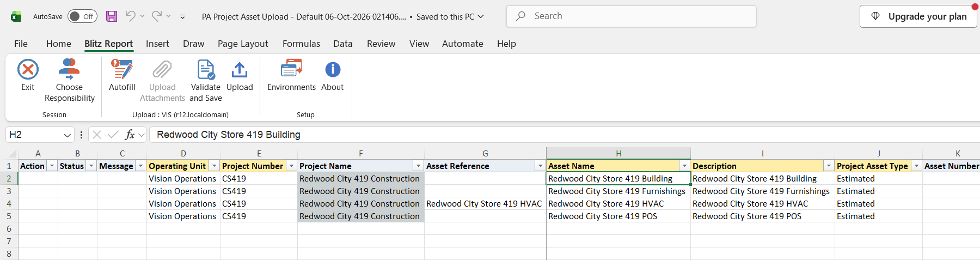Click the formula bar Cancel X icon
Viewport: 980px width, 260px height.
pos(97,135)
